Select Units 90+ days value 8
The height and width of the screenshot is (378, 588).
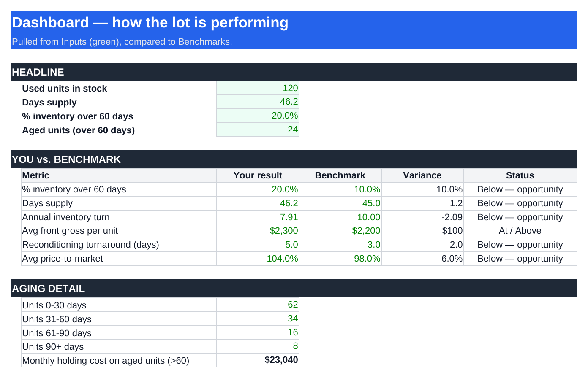click(x=258, y=346)
